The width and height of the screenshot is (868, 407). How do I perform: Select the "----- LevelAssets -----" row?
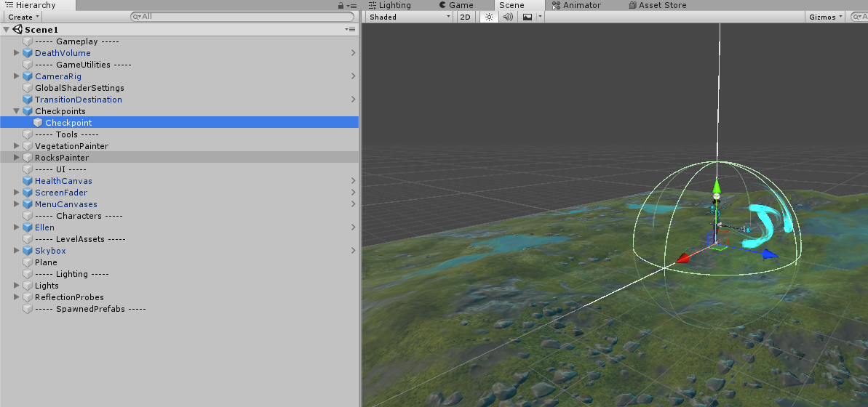click(180, 239)
